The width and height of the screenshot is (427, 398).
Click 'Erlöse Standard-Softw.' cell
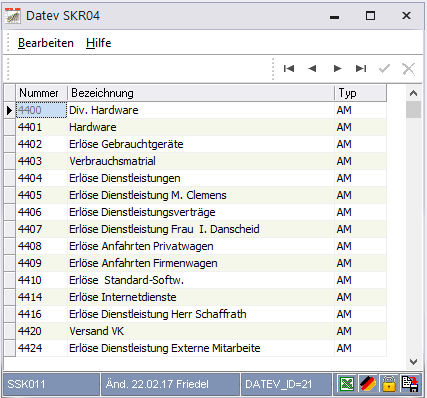click(201, 280)
